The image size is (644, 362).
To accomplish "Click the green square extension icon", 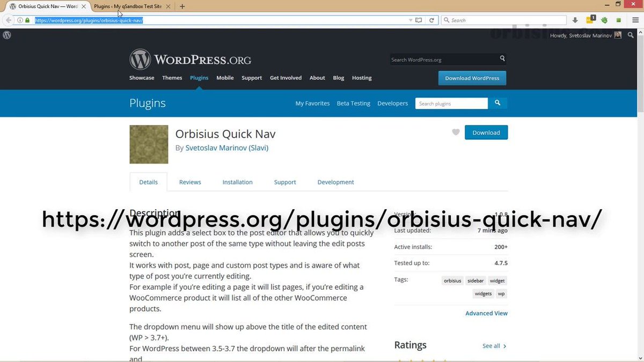I will (618, 20).
